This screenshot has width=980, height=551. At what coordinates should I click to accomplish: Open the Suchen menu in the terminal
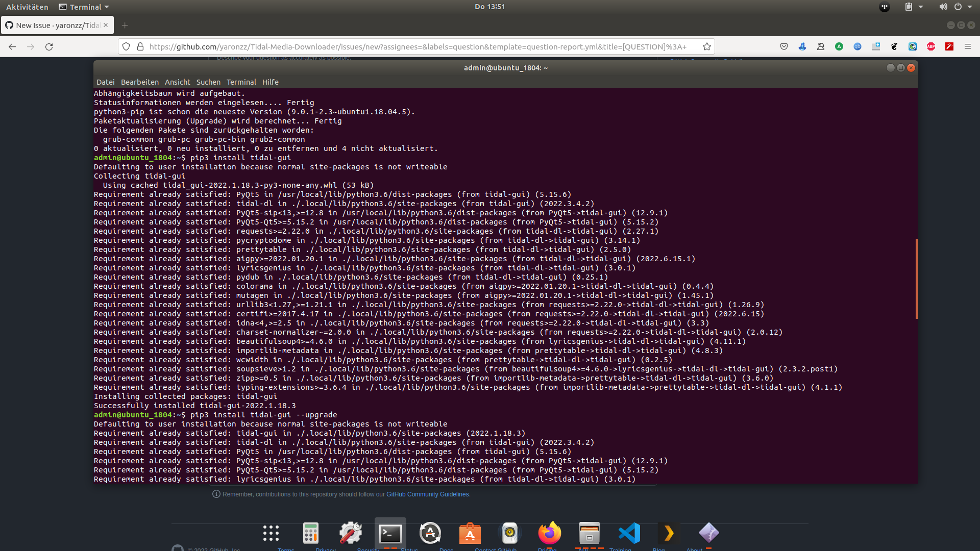coord(208,82)
